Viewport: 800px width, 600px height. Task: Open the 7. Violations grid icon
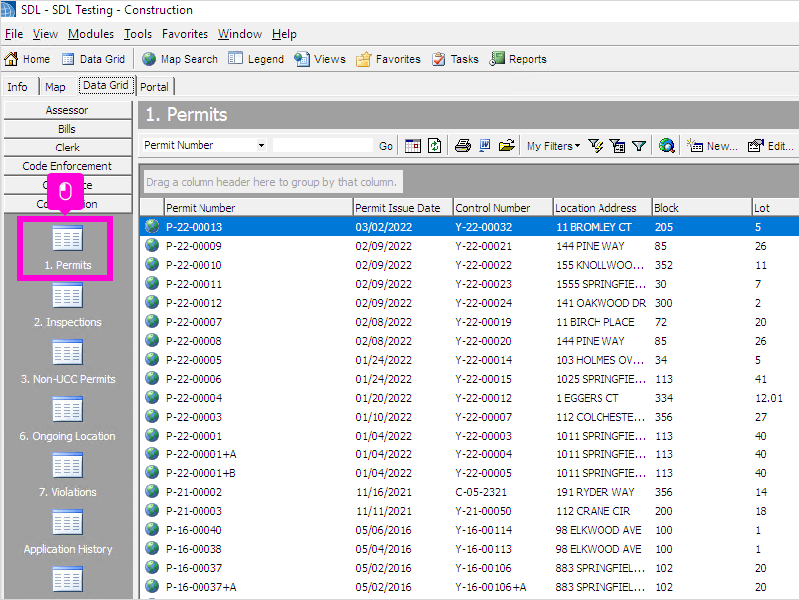point(67,465)
